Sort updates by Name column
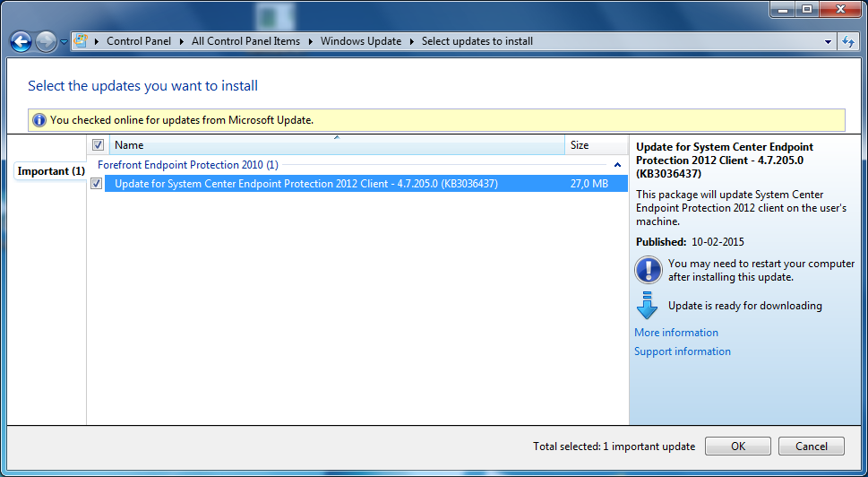The image size is (868, 477). (x=337, y=145)
